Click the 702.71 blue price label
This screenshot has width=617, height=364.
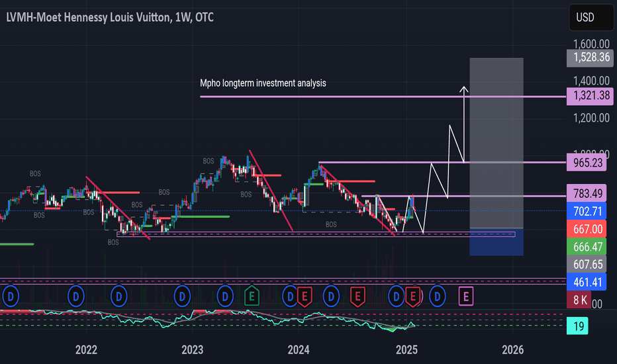coord(587,211)
